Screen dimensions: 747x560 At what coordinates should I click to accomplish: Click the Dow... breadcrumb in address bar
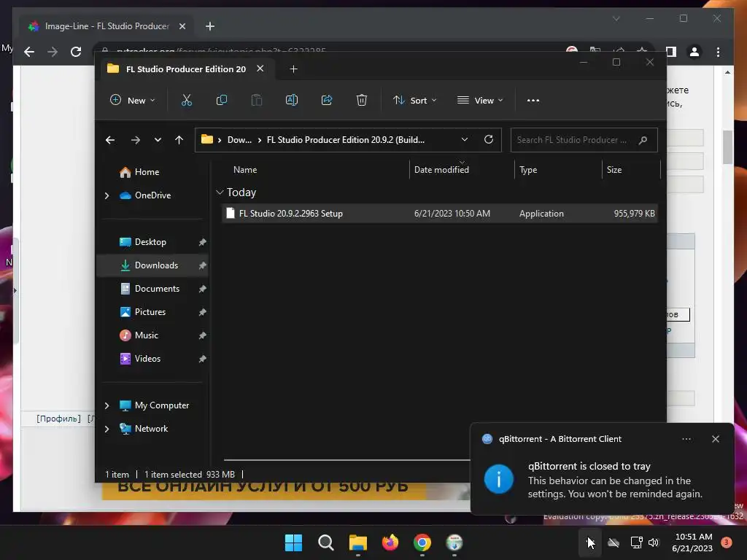point(239,140)
